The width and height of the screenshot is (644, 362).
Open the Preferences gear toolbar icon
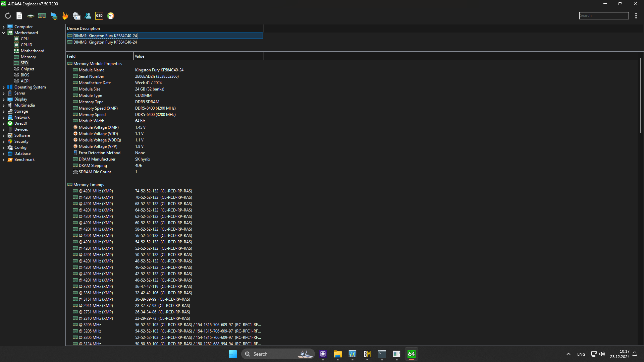(76, 16)
